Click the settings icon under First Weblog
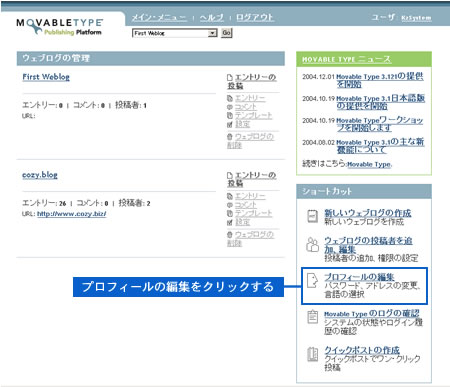 pyautogui.click(x=230, y=124)
